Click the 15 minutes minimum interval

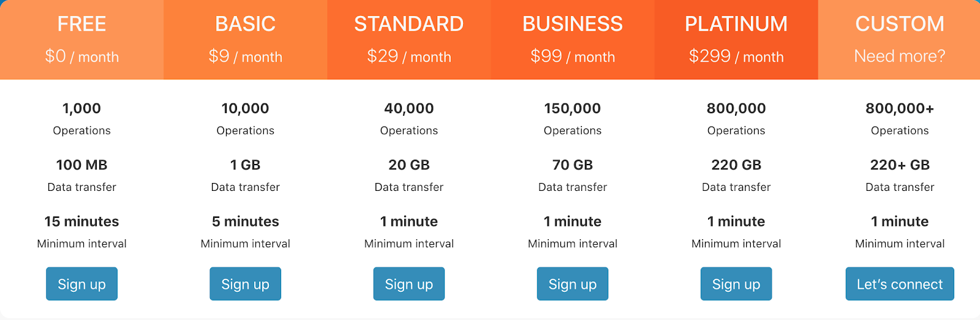[x=81, y=221]
